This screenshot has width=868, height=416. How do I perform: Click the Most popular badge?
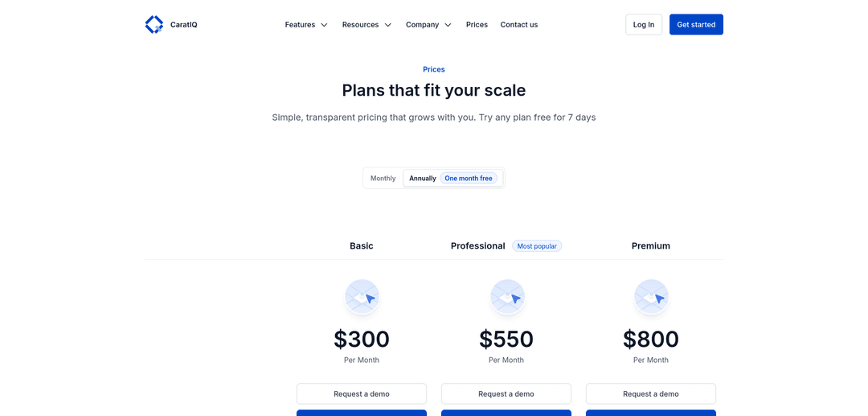pos(537,246)
